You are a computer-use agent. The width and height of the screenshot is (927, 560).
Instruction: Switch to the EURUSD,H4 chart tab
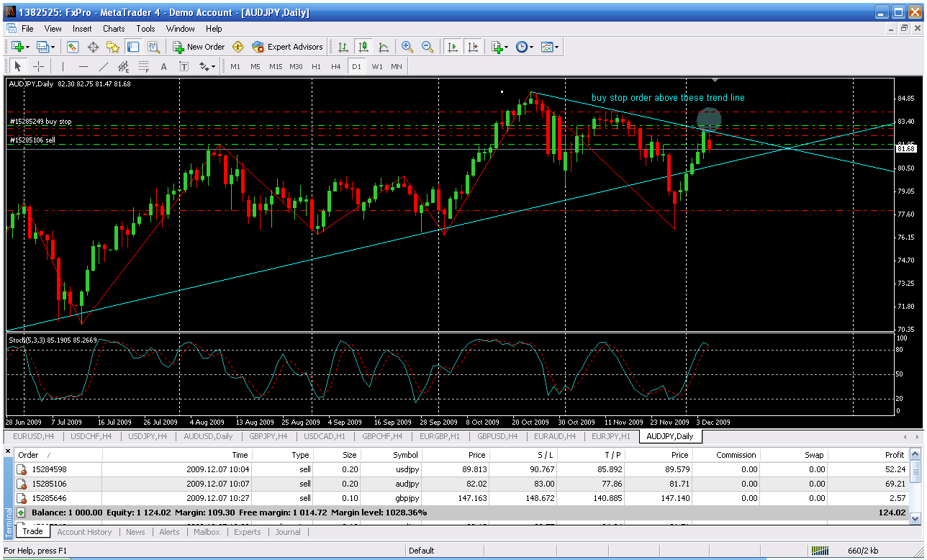[34, 436]
